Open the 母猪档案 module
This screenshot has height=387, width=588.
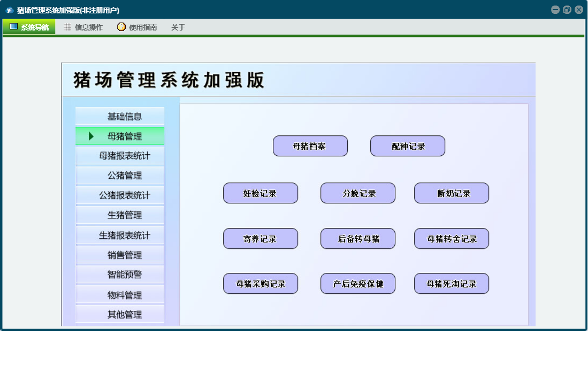310,146
